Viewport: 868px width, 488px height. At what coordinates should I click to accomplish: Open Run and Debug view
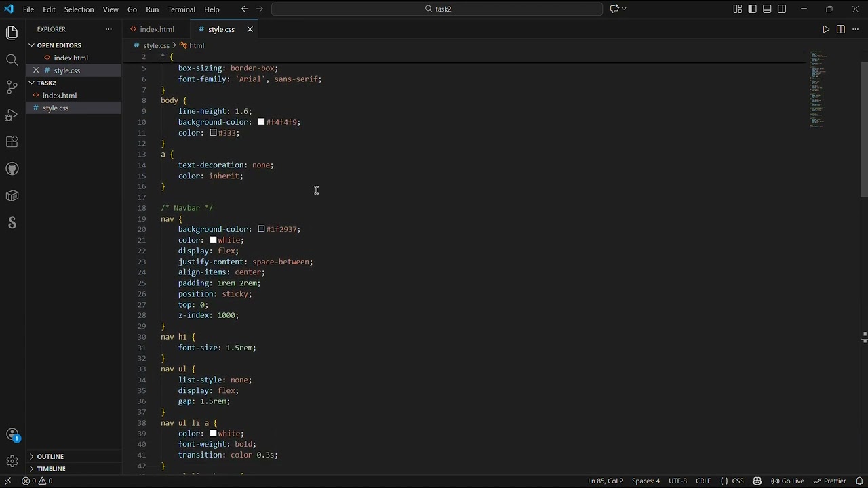[x=12, y=115]
